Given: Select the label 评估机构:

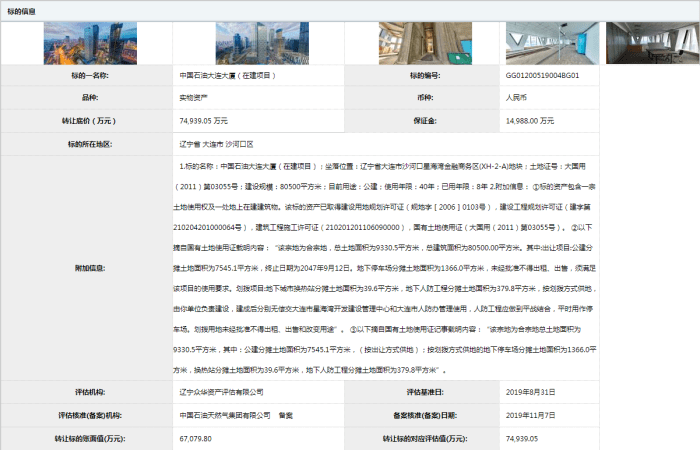Looking at the screenshot, I should pyautogui.click(x=90, y=392).
